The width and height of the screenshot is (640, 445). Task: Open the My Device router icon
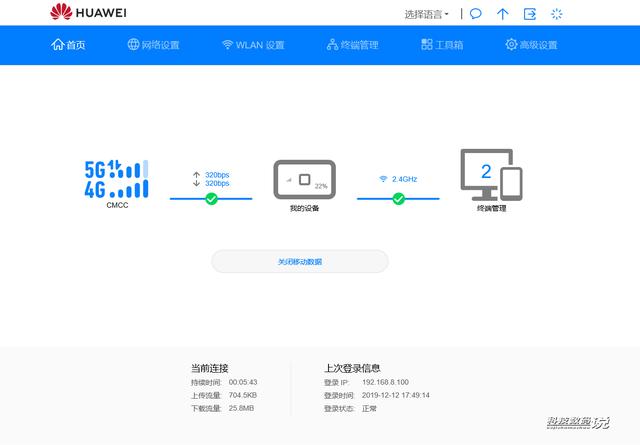click(x=304, y=179)
